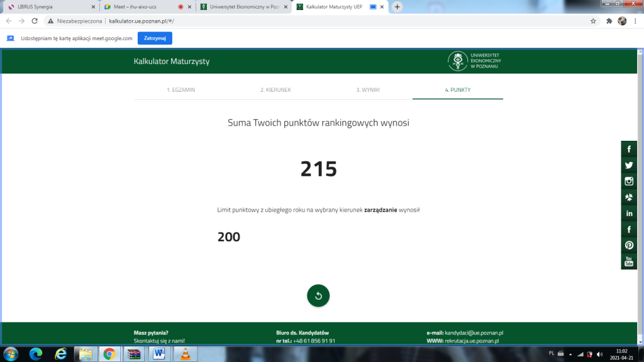The width and height of the screenshot is (644, 362).
Task: Open the Instagram link in sidebar
Action: pyautogui.click(x=629, y=182)
